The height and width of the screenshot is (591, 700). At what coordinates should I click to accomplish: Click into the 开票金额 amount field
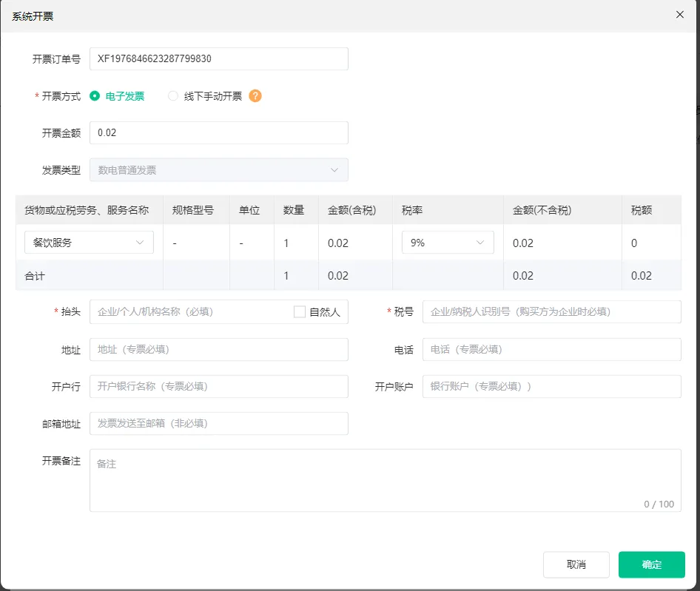(218, 133)
